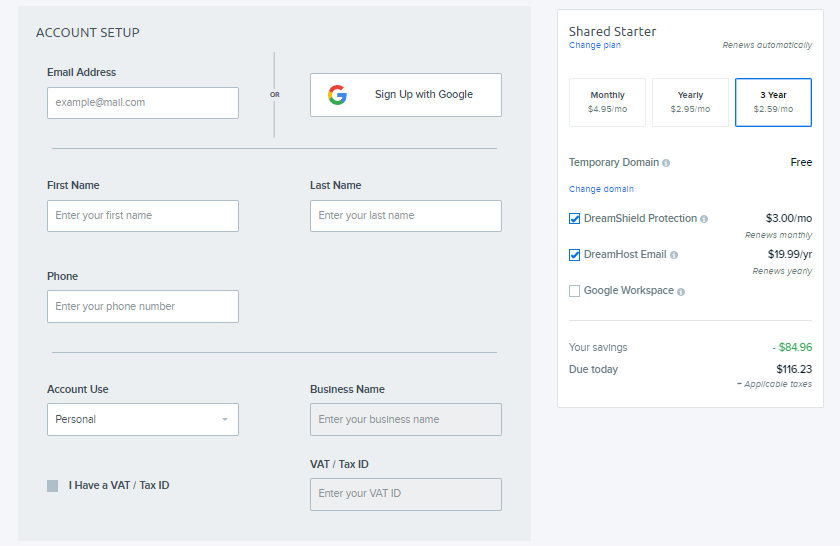
Task: Click the Free temporary domain price
Action: [801, 162]
